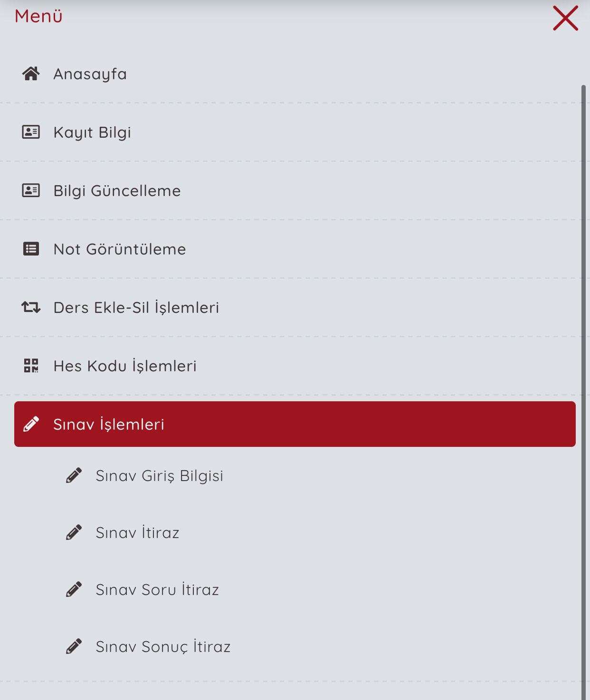Collapse the Sınav İşlemleri submenu
This screenshot has height=700, width=590.
(x=295, y=424)
